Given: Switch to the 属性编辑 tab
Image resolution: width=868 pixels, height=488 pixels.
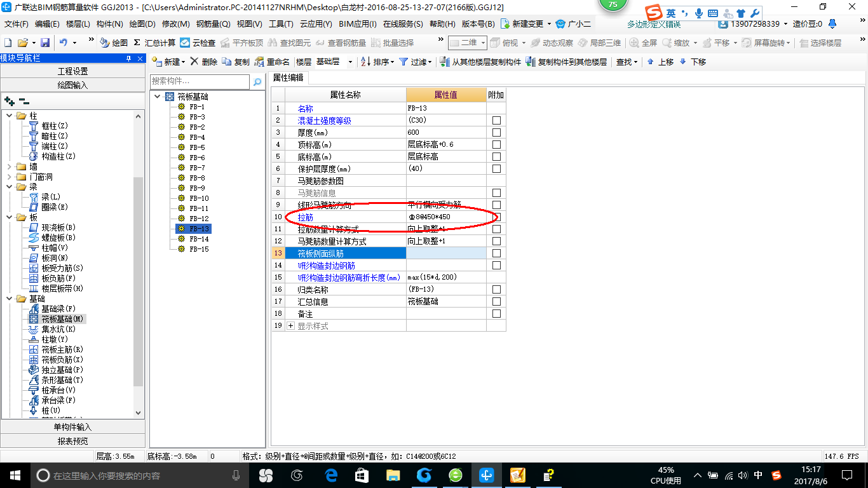Looking at the screenshot, I should [x=288, y=78].
